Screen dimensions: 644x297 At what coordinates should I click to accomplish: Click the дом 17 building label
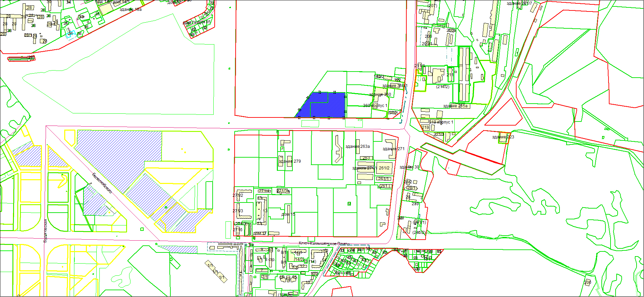point(260,233)
